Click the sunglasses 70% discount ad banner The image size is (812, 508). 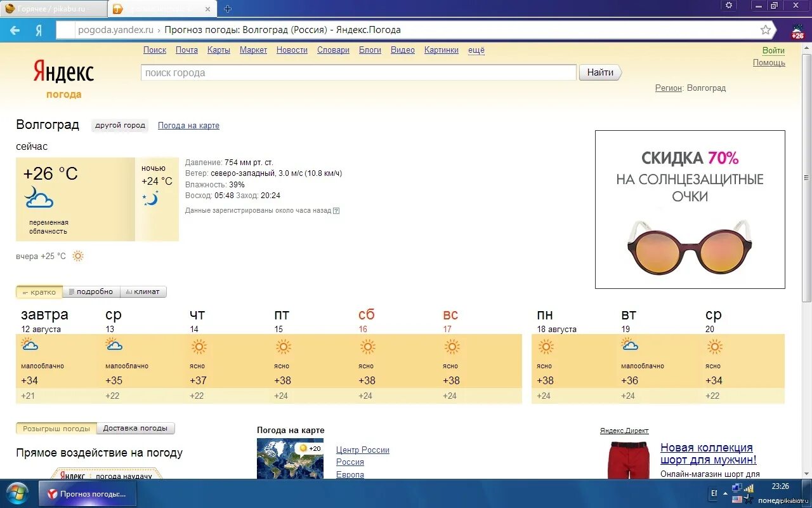[x=690, y=210]
